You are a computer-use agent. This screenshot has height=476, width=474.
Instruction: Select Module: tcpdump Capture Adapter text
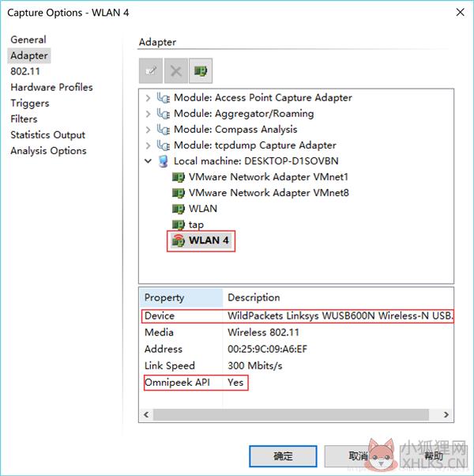255,145
